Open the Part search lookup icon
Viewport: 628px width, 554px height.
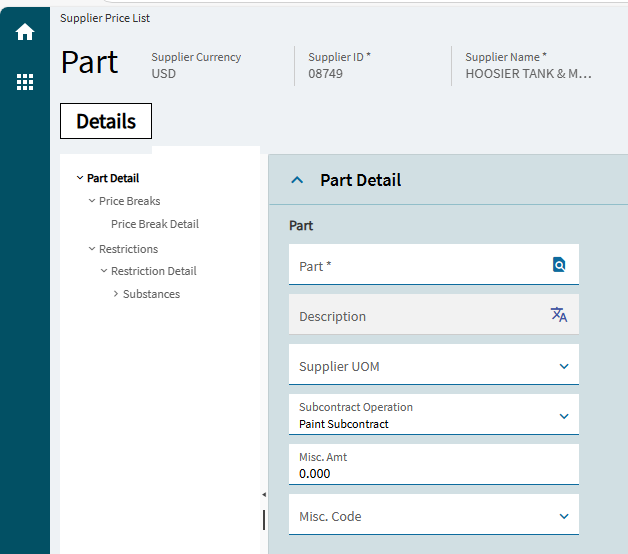559,265
